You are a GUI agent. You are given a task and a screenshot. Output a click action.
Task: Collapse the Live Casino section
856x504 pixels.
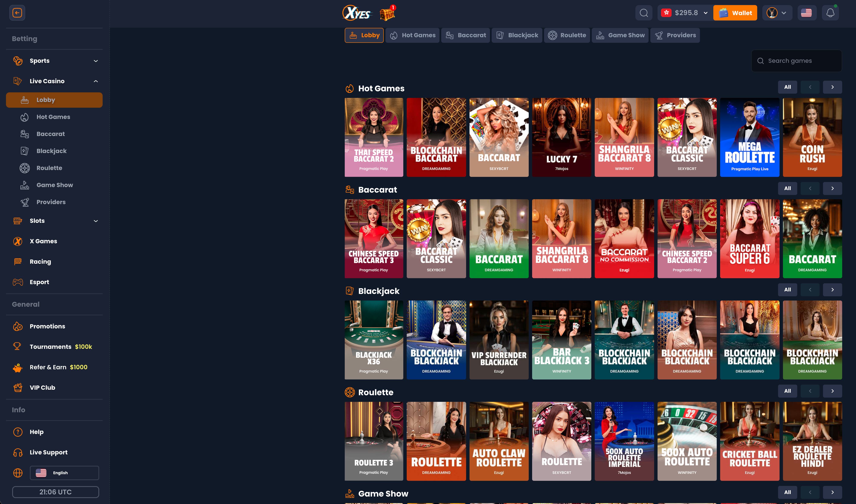click(x=95, y=81)
